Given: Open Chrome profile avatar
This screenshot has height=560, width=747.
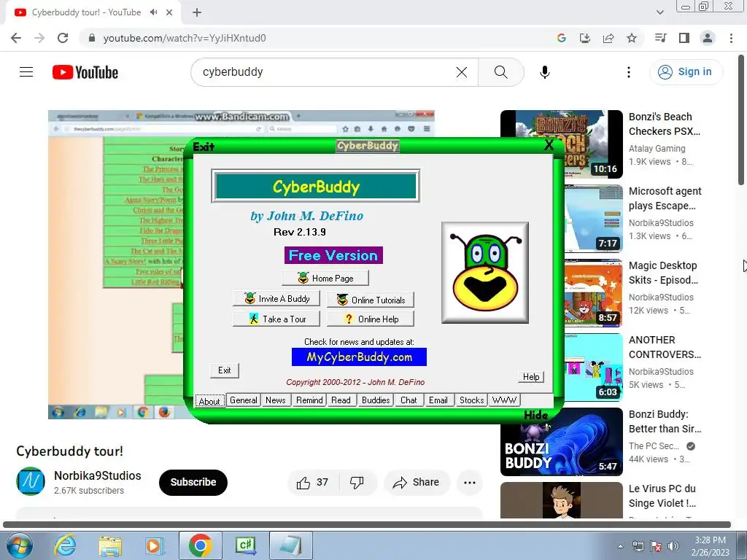Looking at the screenshot, I should click(708, 38).
